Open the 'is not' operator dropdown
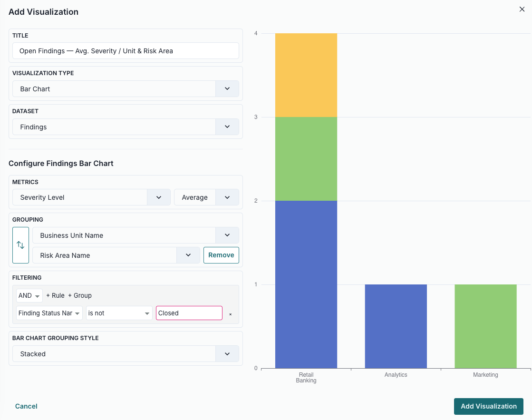Viewport: 532px width, 420px height. (119, 313)
